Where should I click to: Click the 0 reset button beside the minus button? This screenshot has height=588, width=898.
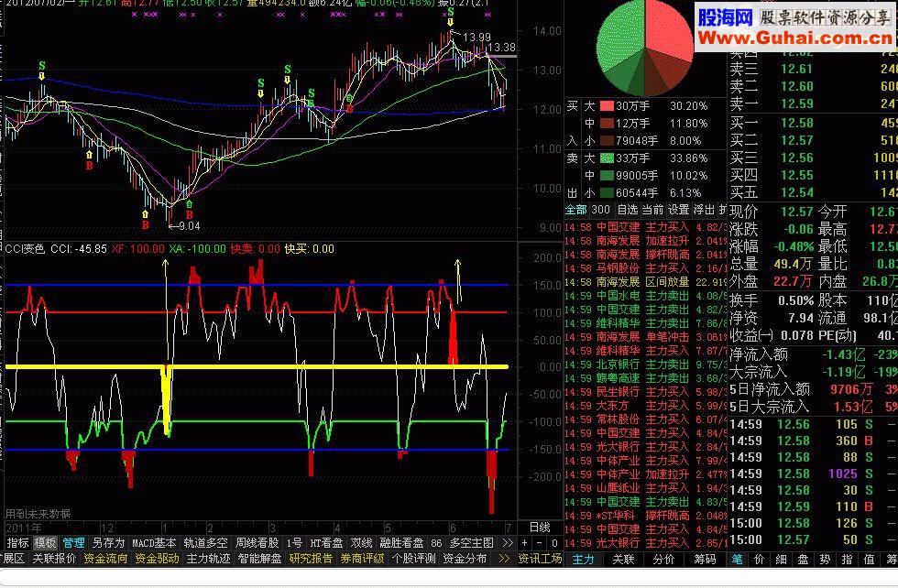(x=554, y=543)
